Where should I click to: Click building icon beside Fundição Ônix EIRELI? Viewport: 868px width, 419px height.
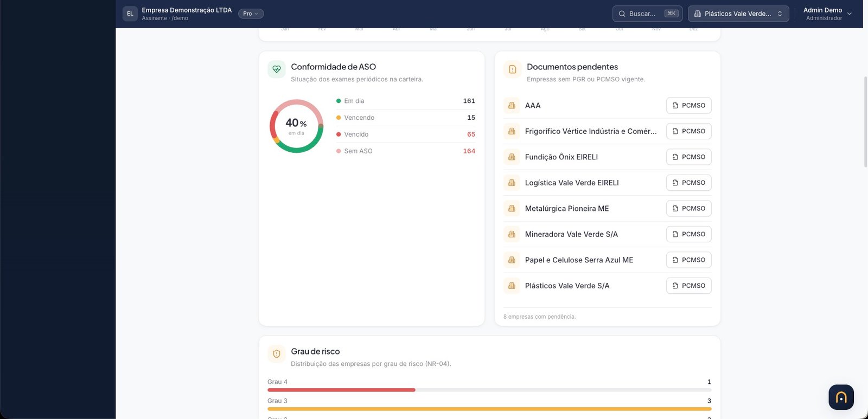click(x=512, y=157)
